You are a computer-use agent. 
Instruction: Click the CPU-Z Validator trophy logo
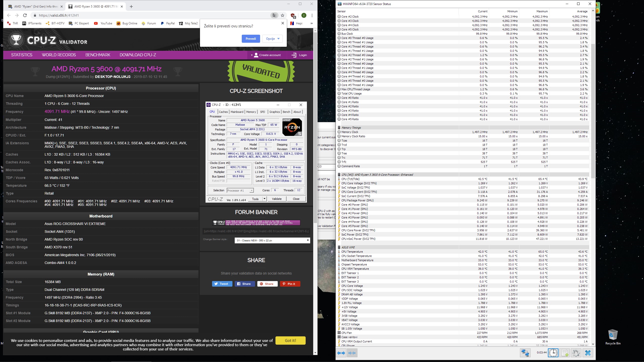pyautogui.click(x=16, y=39)
